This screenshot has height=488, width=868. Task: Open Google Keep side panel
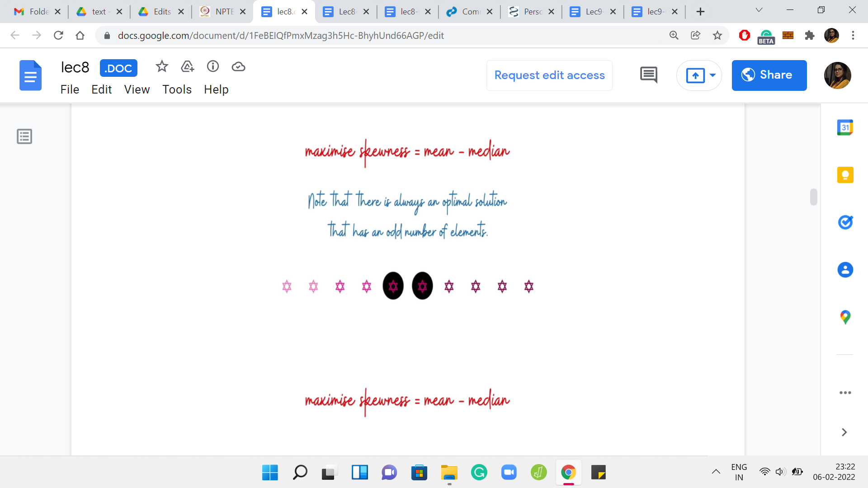[844, 175]
